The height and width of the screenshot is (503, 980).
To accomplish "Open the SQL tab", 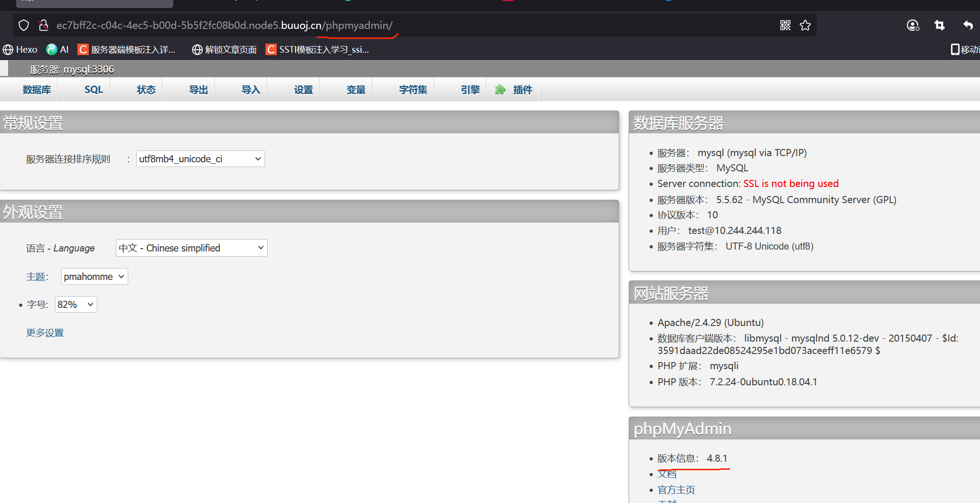I will click(94, 90).
